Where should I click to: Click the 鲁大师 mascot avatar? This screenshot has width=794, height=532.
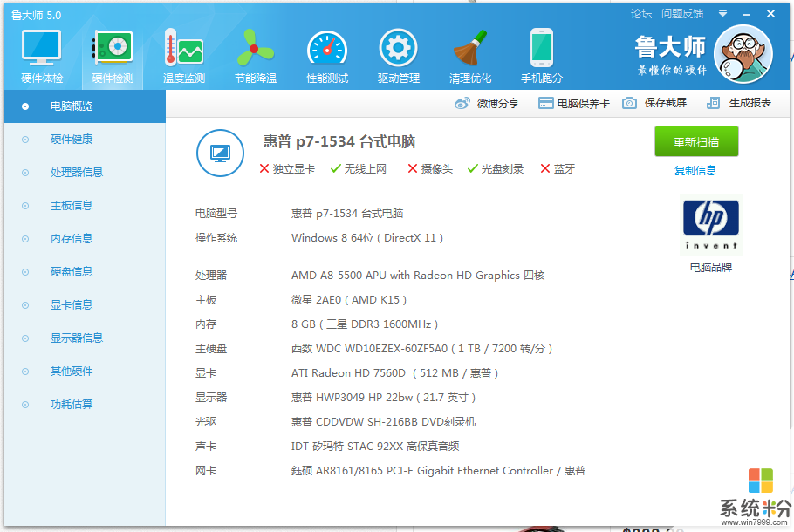tap(743, 54)
